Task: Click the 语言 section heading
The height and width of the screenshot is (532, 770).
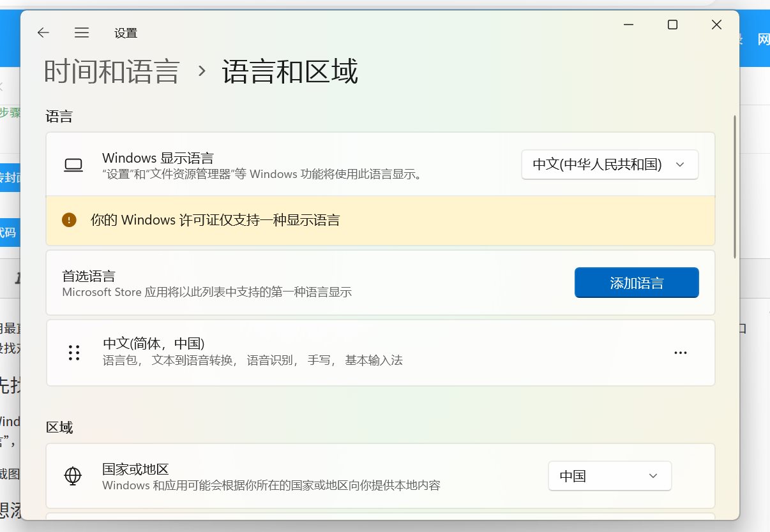Action: coord(59,116)
